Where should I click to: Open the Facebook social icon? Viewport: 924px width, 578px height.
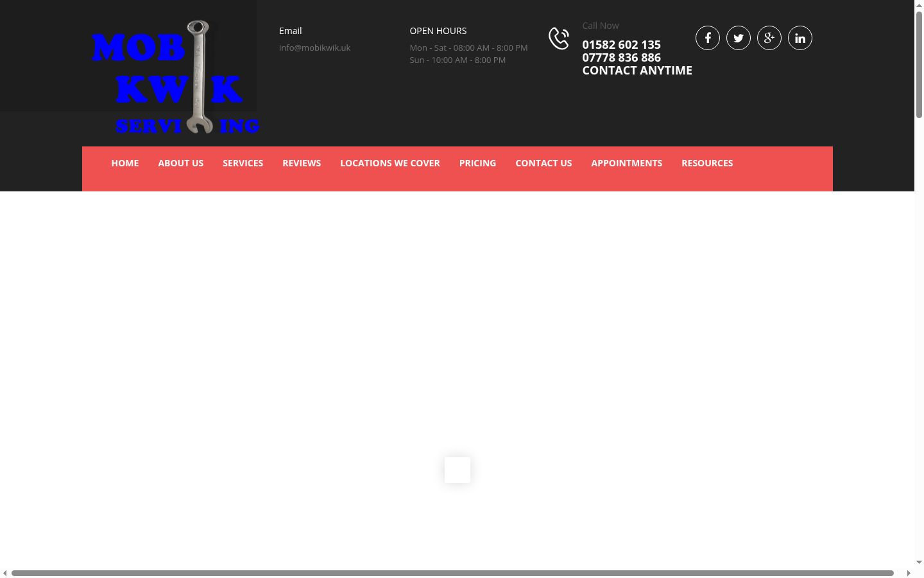(708, 38)
